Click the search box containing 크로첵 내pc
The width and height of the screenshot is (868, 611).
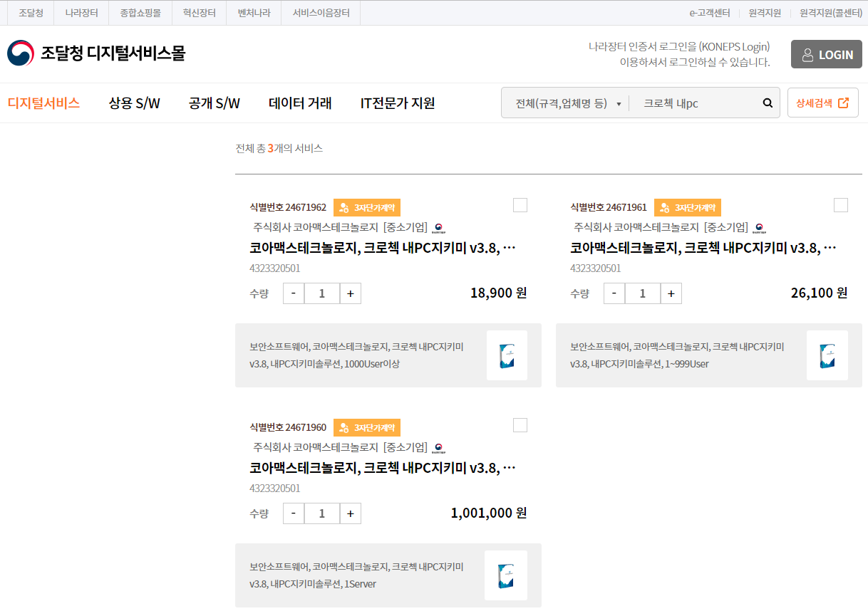pos(695,103)
